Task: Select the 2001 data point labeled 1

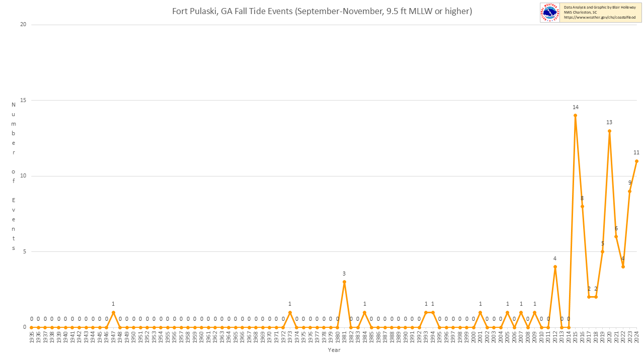Action: click(x=480, y=312)
